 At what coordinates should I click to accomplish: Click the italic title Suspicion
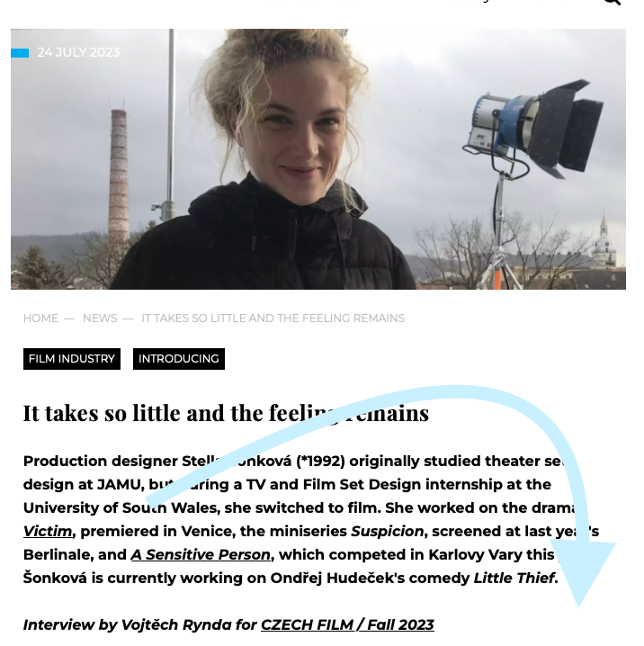click(x=387, y=532)
